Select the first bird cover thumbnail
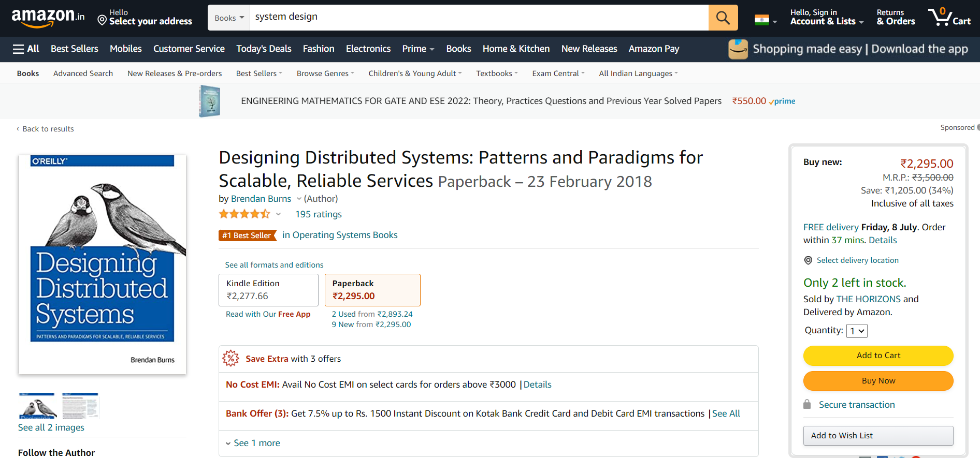This screenshot has height=458, width=980. [37, 405]
